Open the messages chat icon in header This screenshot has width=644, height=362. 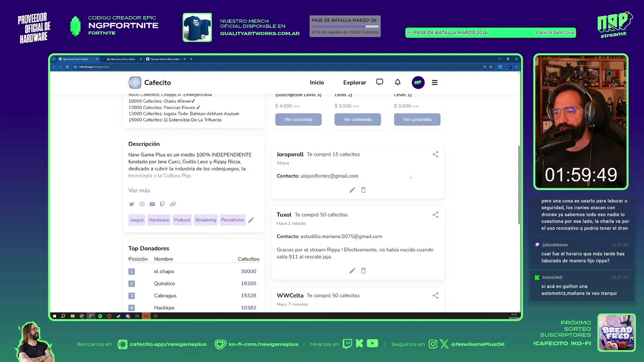point(380,82)
